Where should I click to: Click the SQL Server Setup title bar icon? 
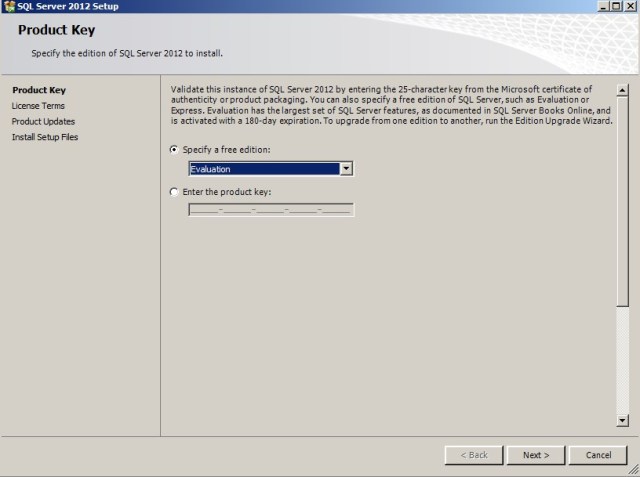(x=9, y=6)
